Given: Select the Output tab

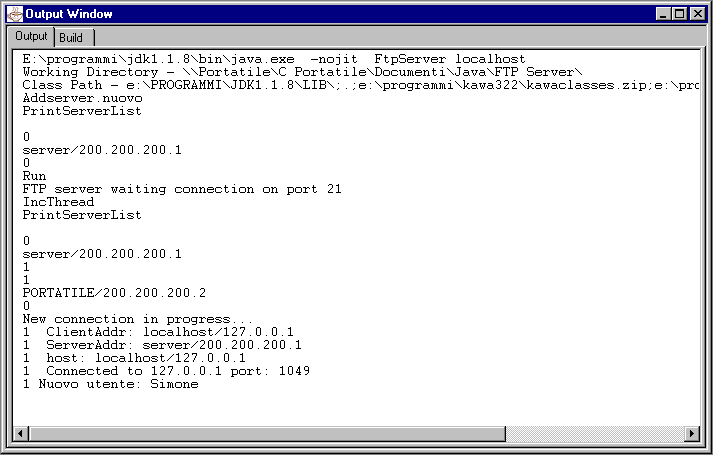Looking at the screenshot, I should (x=31, y=36).
